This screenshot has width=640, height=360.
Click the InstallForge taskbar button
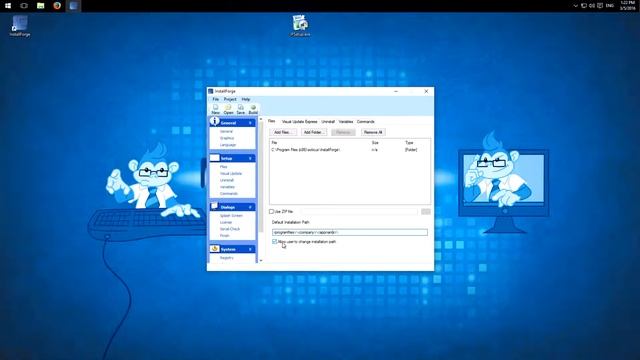(73, 6)
